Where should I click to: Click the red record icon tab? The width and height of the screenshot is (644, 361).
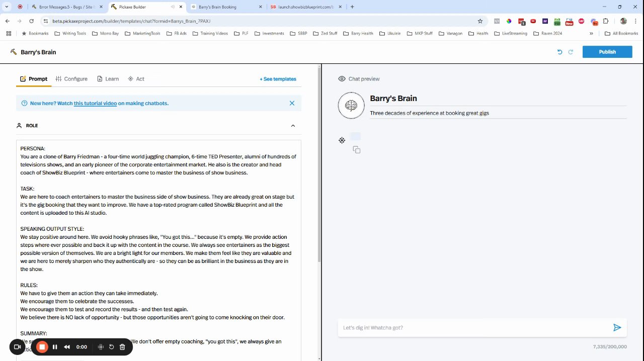(20, 7)
